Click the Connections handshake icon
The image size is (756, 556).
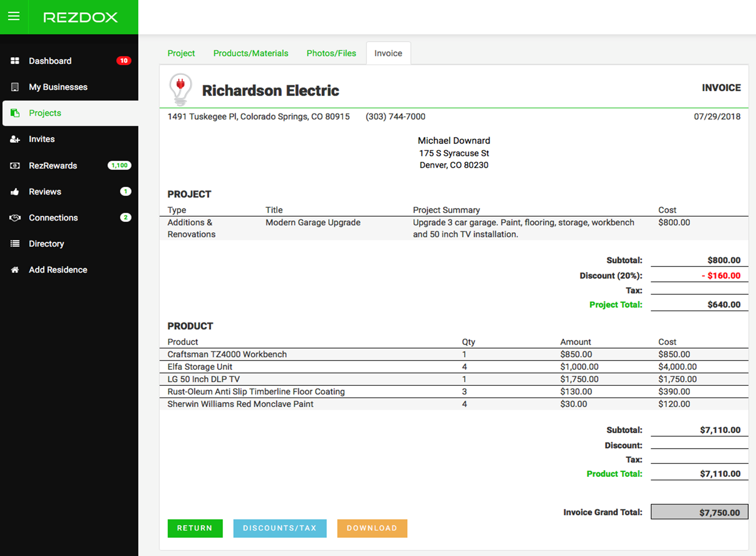point(15,218)
